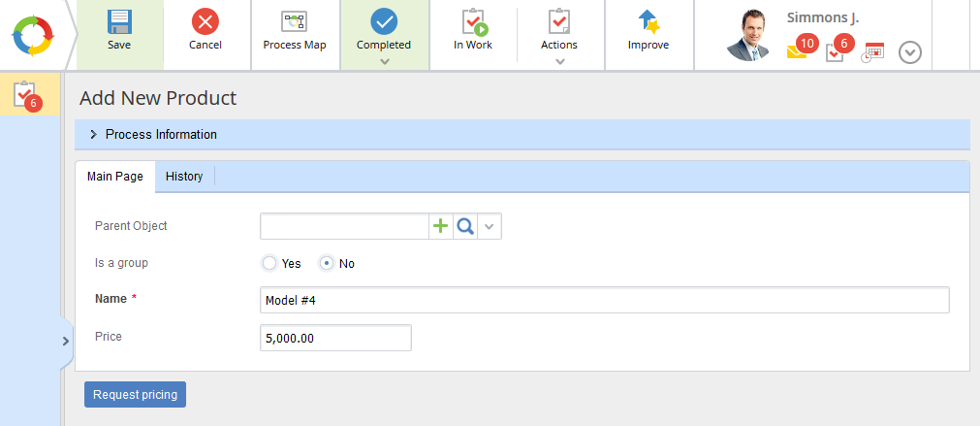Image resolution: width=980 pixels, height=426 pixels.
Task: Click green plus to add parent object
Action: 441,226
